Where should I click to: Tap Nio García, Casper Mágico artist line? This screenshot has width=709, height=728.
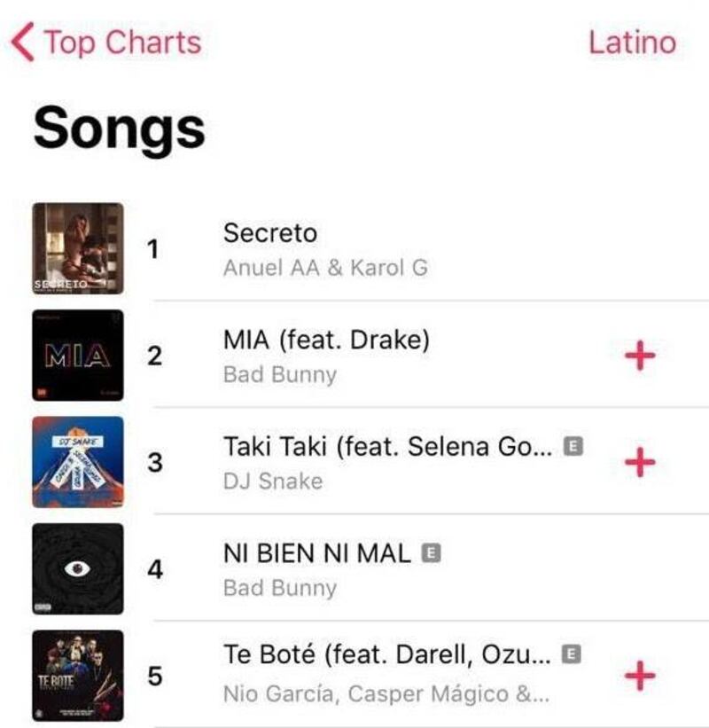click(386, 694)
